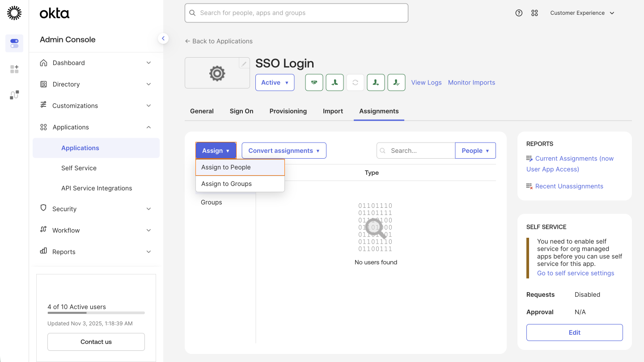
Task: Select the push users icon
Action: click(x=376, y=82)
